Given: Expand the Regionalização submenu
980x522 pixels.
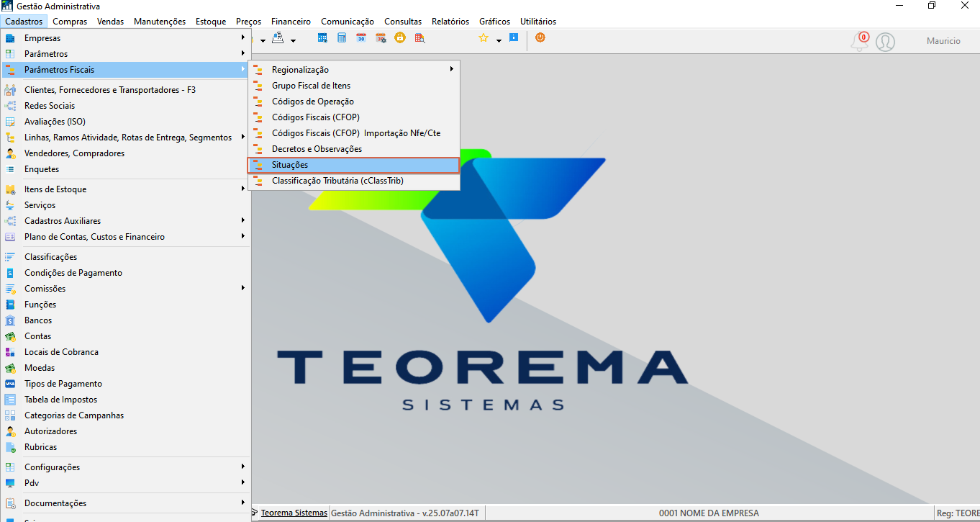Looking at the screenshot, I should click(354, 70).
